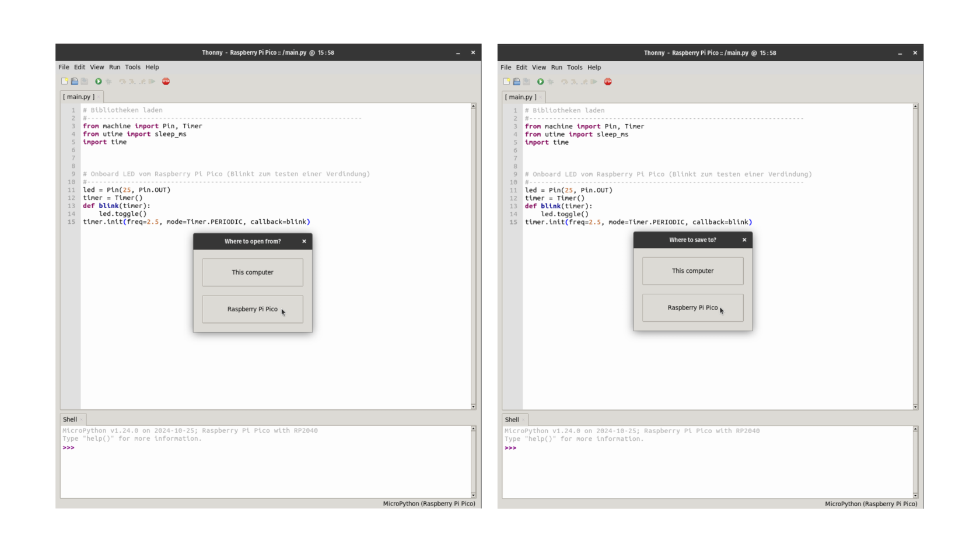Click Step over icon in right Thonny window

tap(565, 82)
